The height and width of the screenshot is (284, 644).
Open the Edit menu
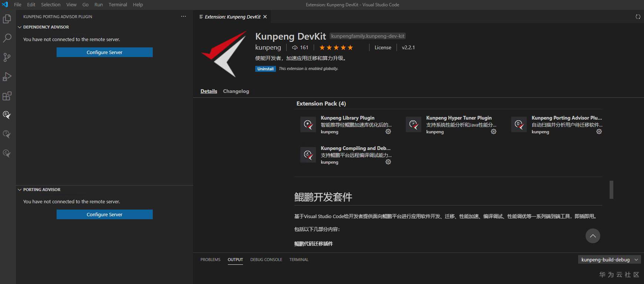click(31, 4)
